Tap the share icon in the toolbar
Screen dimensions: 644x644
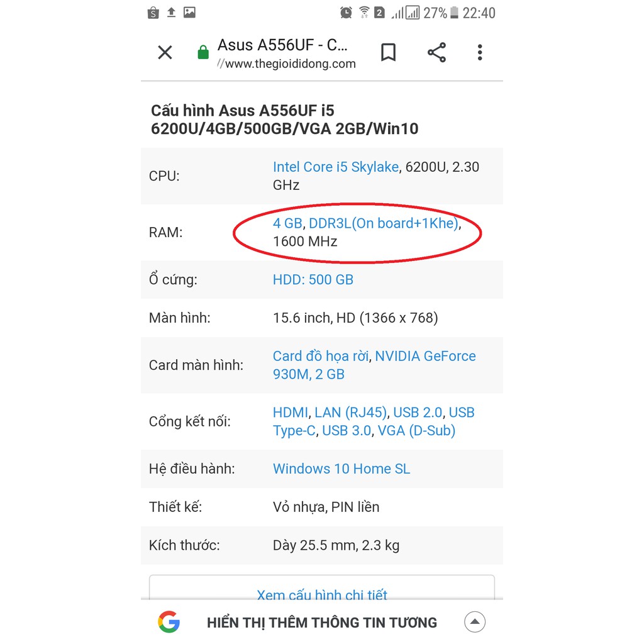click(436, 53)
